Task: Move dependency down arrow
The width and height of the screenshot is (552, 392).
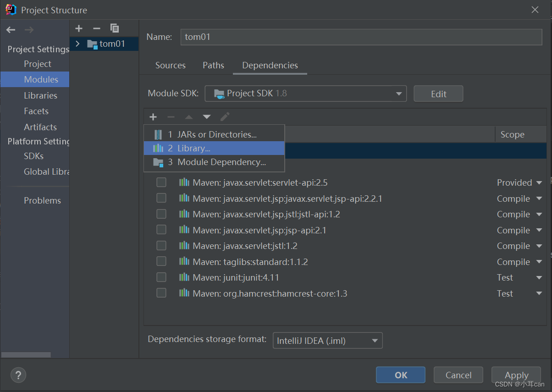Action: pos(207,117)
